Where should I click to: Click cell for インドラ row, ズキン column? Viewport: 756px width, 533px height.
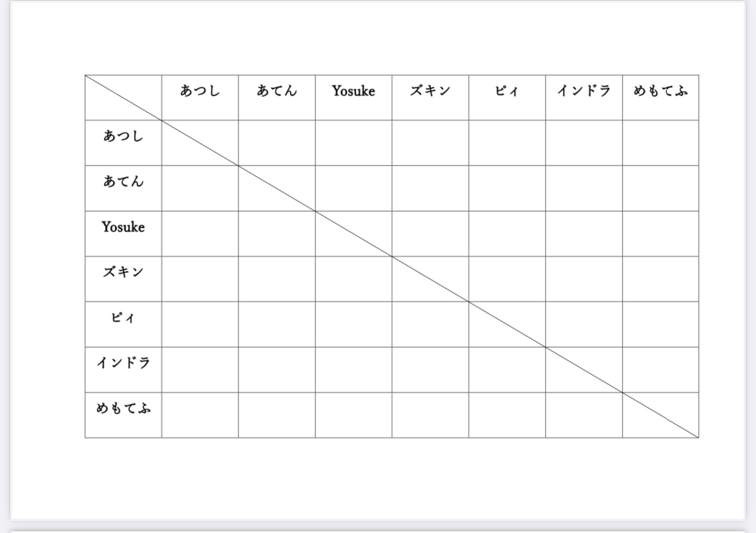click(430, 369)
